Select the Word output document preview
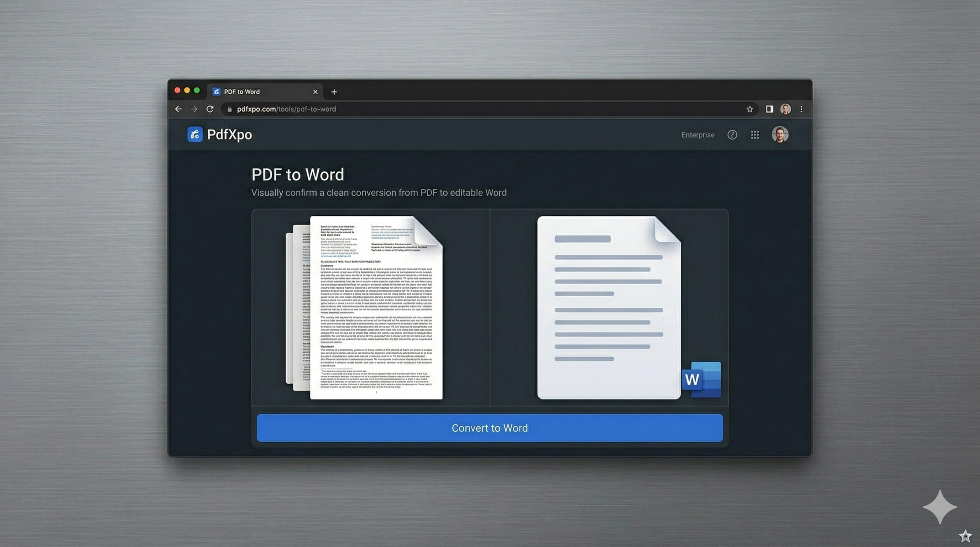 [x=608, y=307]
